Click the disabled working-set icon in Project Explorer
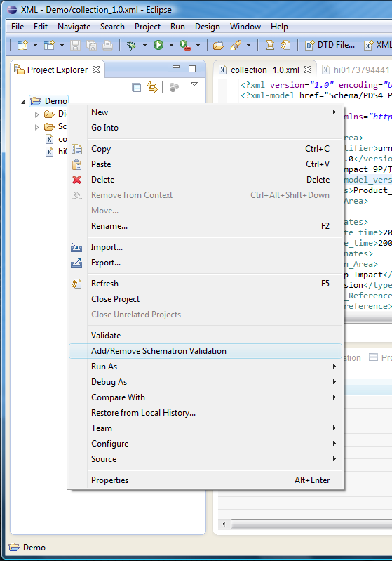Screen dimensions: 392x561 (x=174, y=87)
